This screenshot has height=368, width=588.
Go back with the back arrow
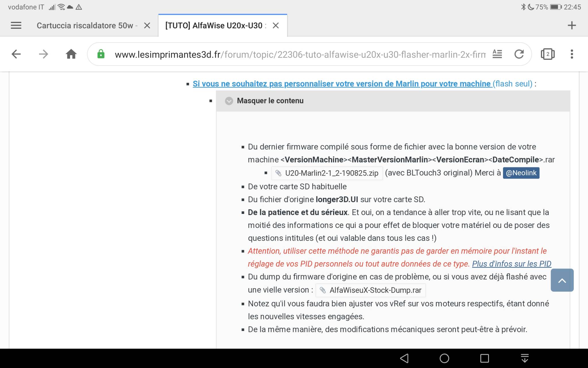coord(16,54)
